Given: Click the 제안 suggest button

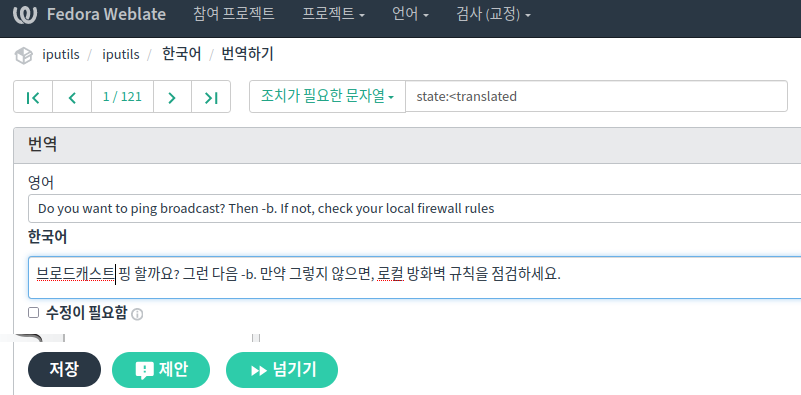Looking at the screenshot, I should (x=161, y=369).
